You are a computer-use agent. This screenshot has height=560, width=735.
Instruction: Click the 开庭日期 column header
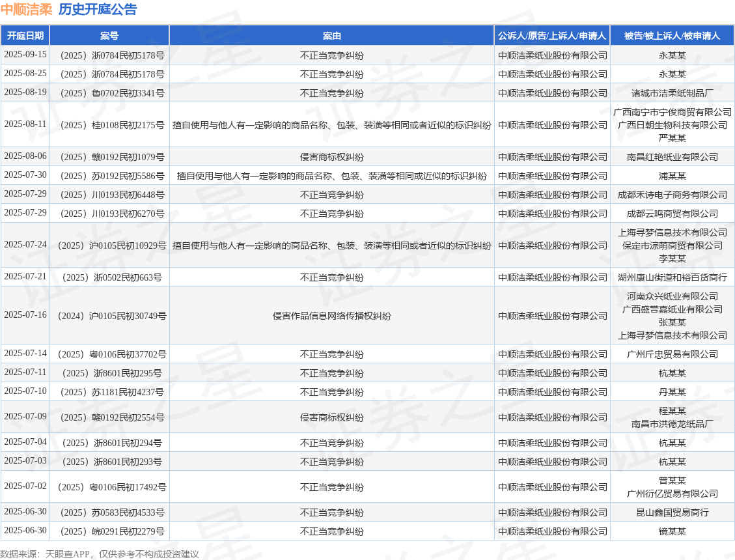25,36
